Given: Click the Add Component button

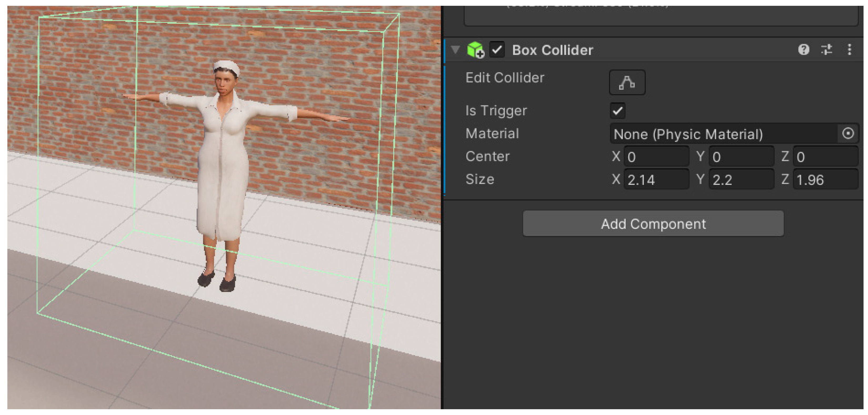Looking at the screenshot, I should 653,224.
